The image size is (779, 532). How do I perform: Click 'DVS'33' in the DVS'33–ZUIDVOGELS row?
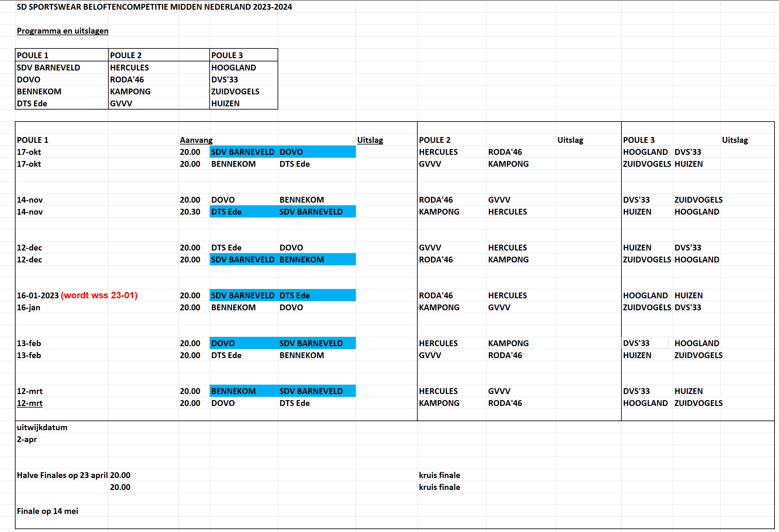pyautogui.click(x=636, y=200)
